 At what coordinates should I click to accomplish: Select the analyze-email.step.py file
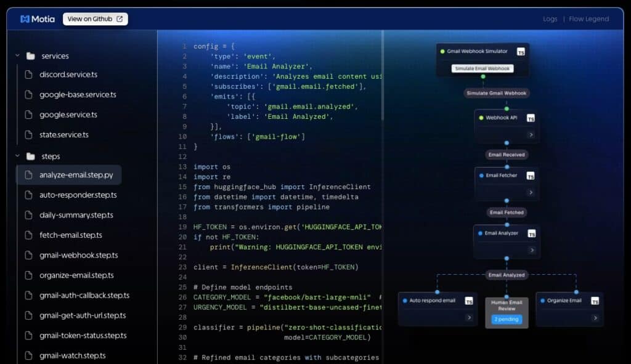tap(76, 175)
